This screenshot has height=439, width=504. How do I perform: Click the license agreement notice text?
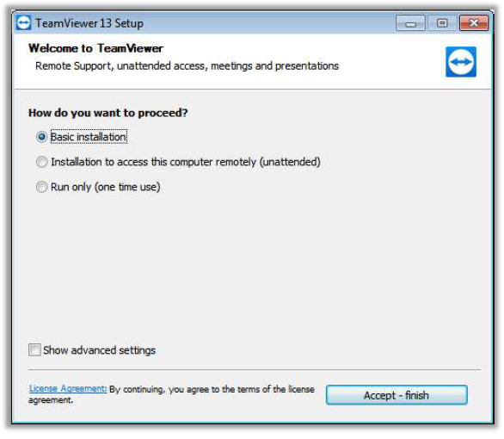tap(171, 394)
